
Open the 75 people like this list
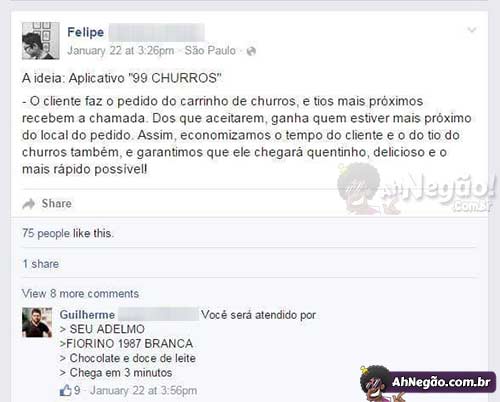coord(68,233)
